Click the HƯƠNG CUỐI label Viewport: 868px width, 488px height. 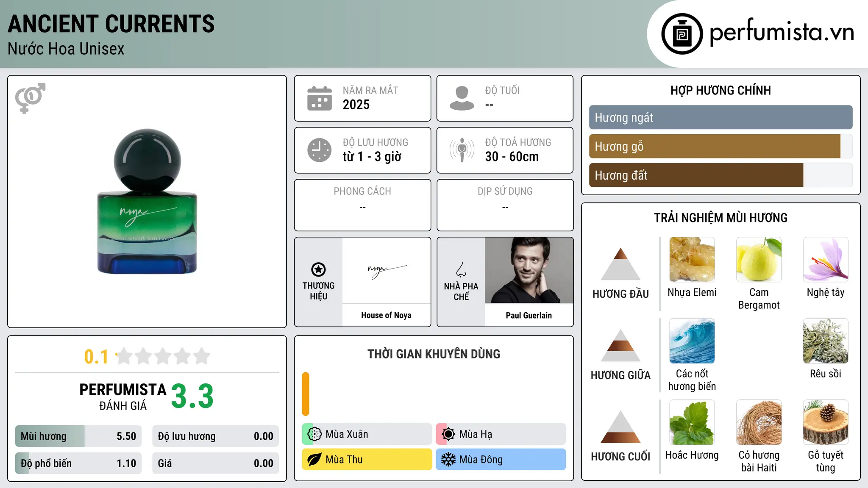[x=620, y=457]
